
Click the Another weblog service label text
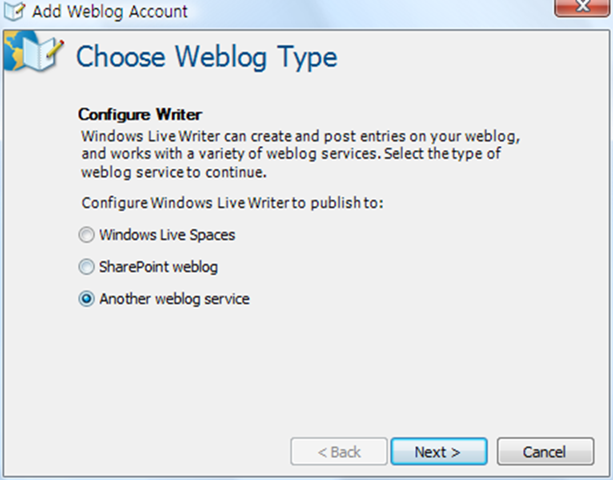click(x=175, y=298)
